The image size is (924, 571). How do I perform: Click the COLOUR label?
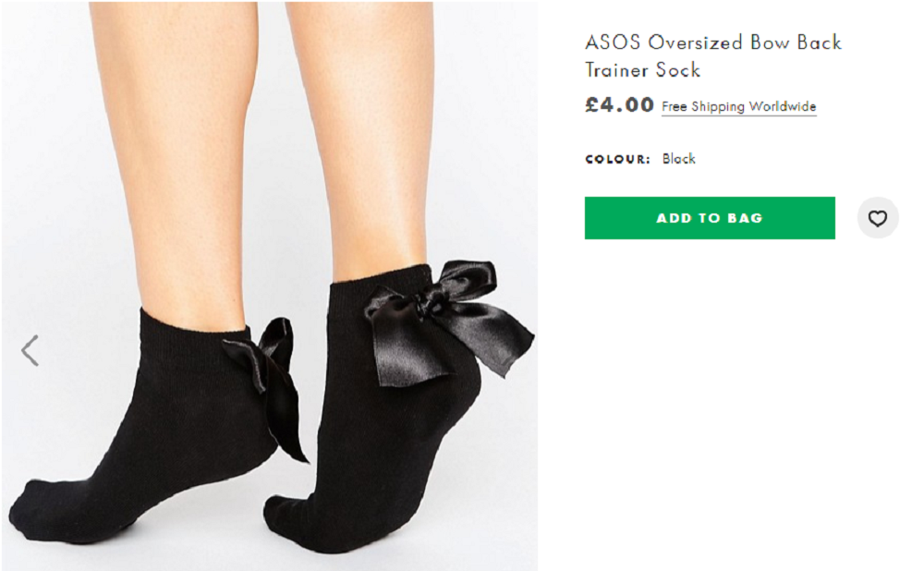(x=617, y=160)
